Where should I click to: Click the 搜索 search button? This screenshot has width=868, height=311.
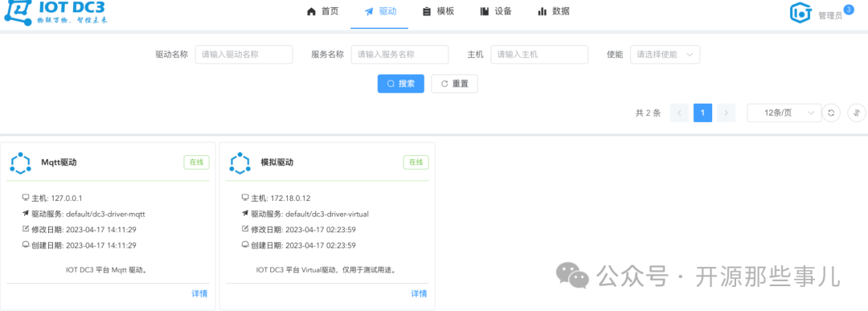[x=401, y=84]
